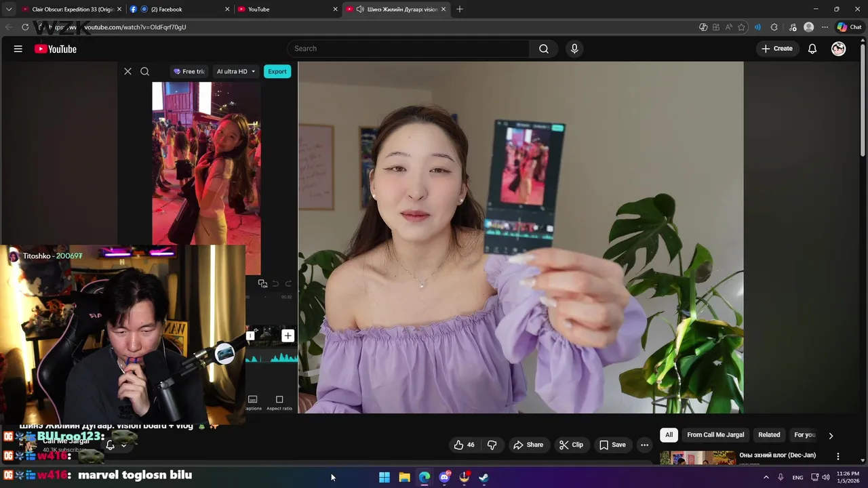The image size is (868, 488).
Task: Open YouTube notifications bell
Action: [x=812, y=49]
